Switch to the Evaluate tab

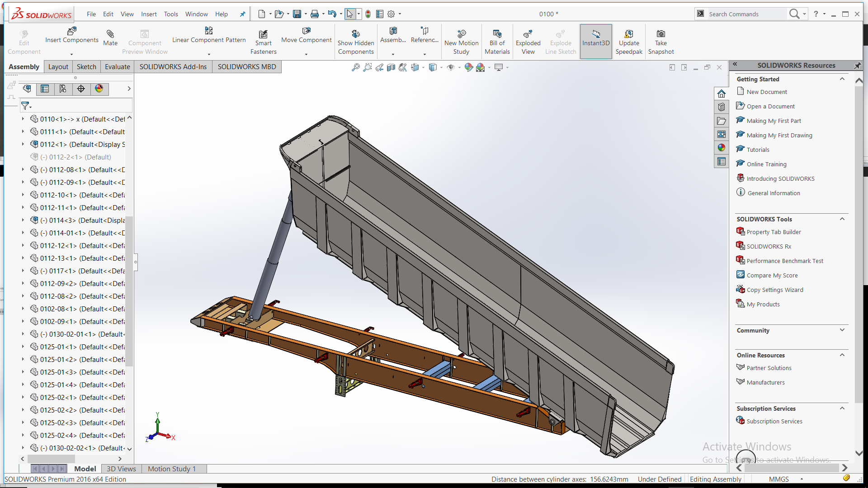click(117, 66)
